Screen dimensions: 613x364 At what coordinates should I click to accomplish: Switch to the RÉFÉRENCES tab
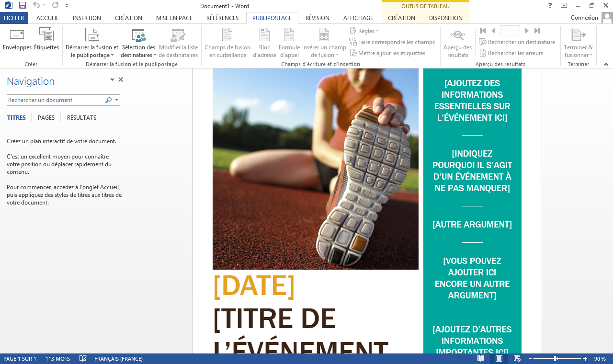222,18
